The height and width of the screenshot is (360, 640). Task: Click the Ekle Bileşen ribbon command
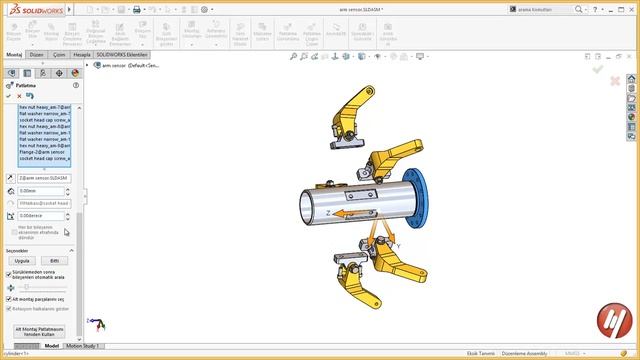coord(32,33)
